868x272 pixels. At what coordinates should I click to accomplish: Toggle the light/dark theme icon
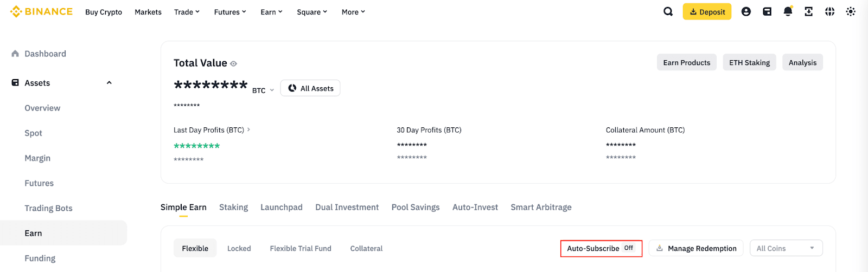click(x=850, y=11)
